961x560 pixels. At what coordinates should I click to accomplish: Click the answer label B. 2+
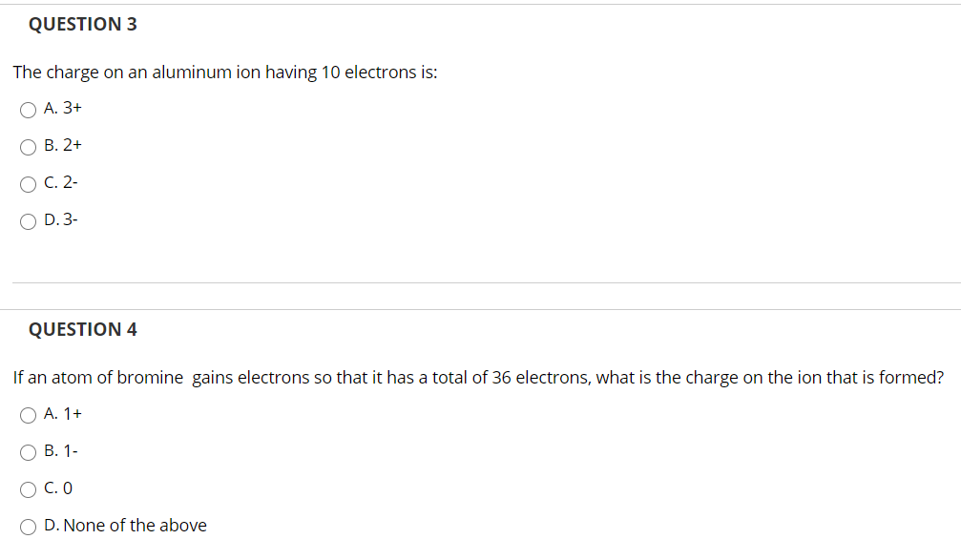63,145
